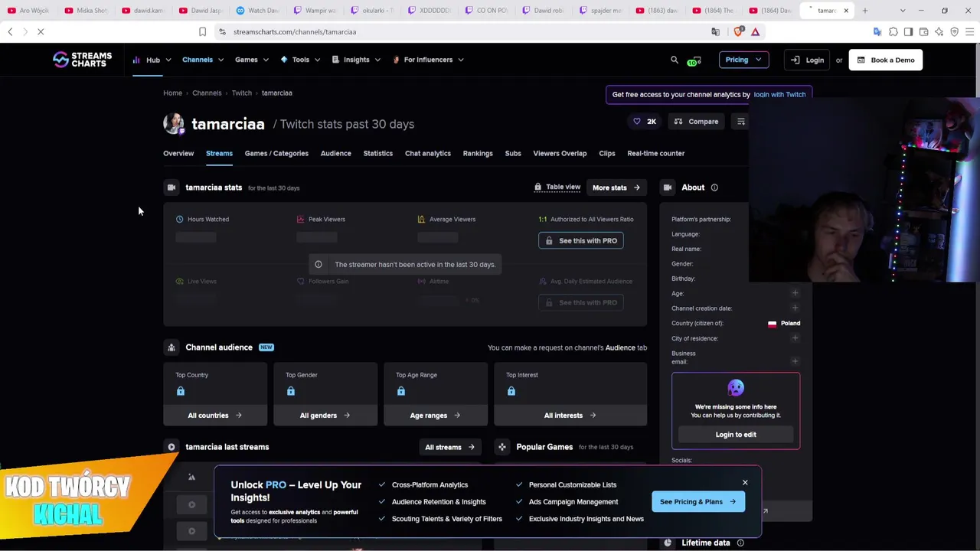Image resolution: width=980 pixels, height=551 pixels.
Task: Click the All streams button
Action: tap(450, 447)
